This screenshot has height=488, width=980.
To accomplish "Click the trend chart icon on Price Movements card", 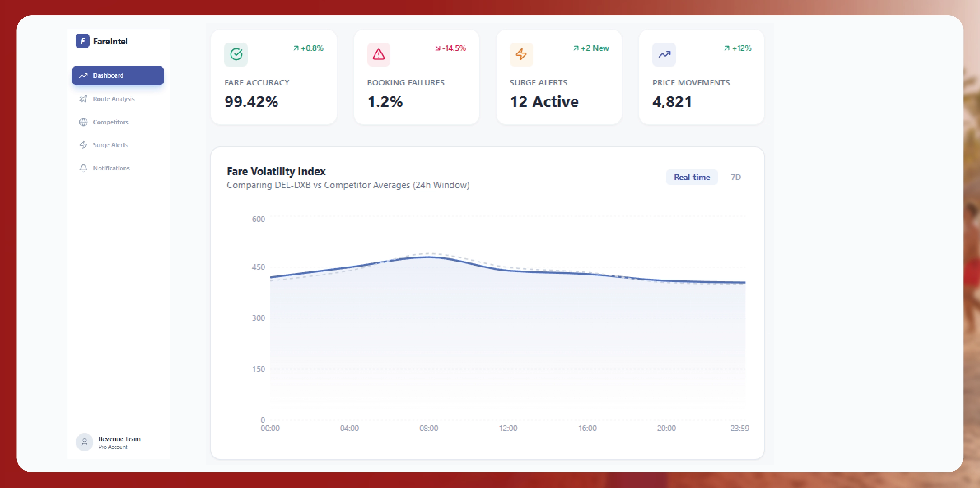I will [664, 54].
